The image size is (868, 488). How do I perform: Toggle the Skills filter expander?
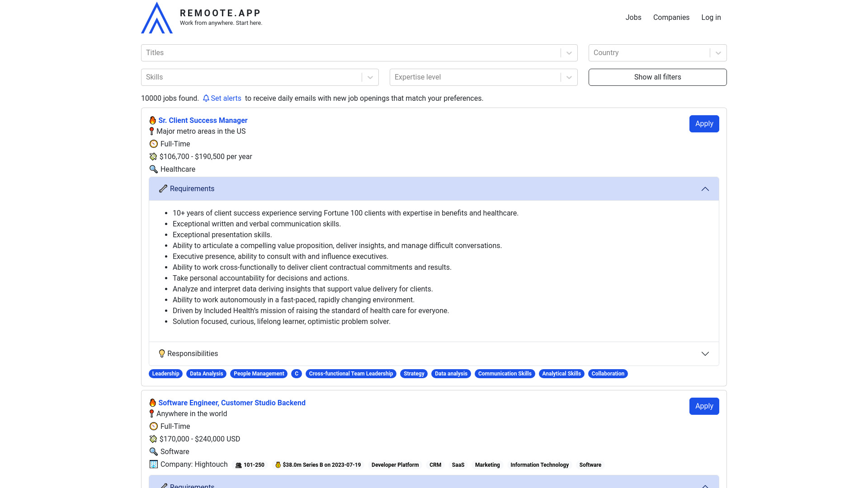[370, 77]
